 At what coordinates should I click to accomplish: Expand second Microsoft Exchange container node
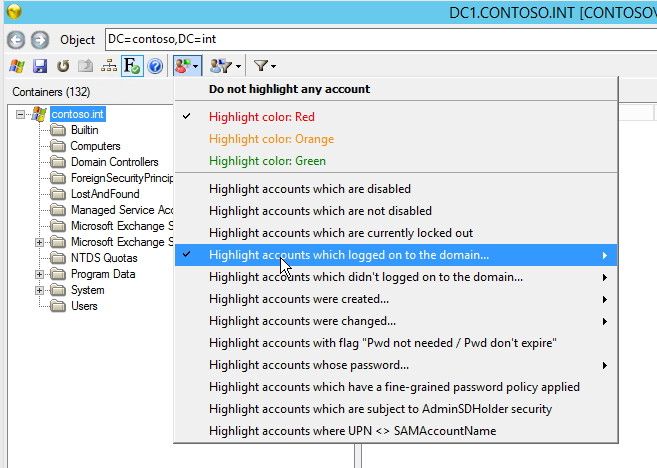[39, 242]
